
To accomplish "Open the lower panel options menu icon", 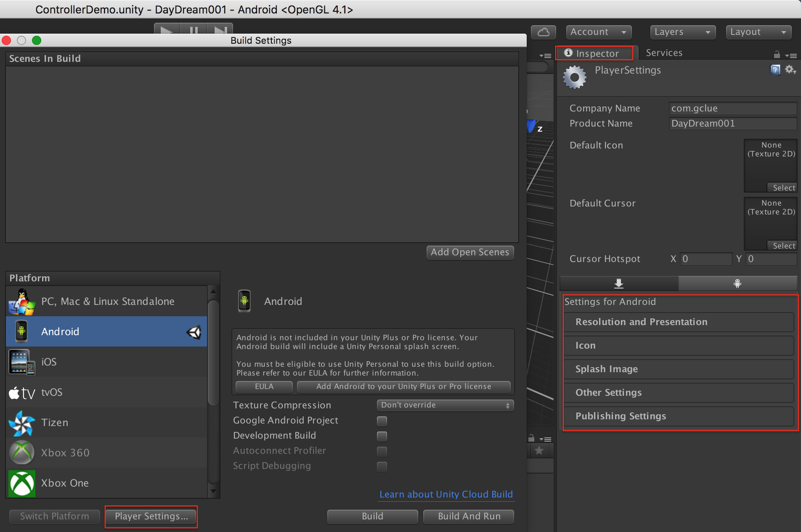I will click(546, 439).
